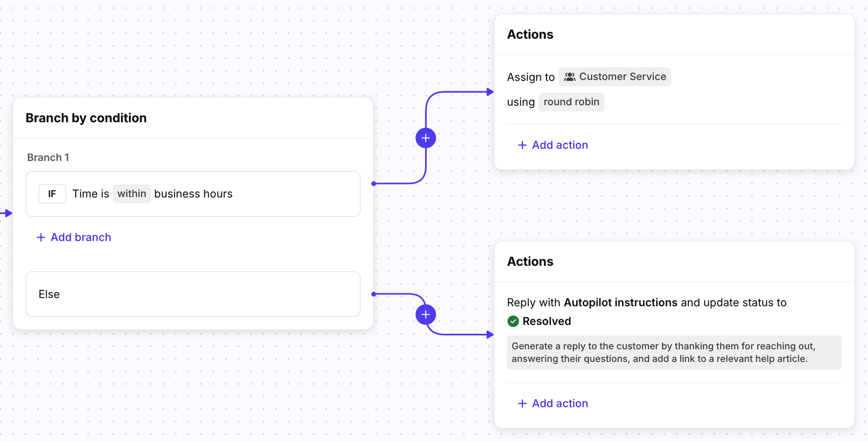The width and height of the screenshot is (868, 442).
Task: Select the Else branch box
Action: pos(193,294)
